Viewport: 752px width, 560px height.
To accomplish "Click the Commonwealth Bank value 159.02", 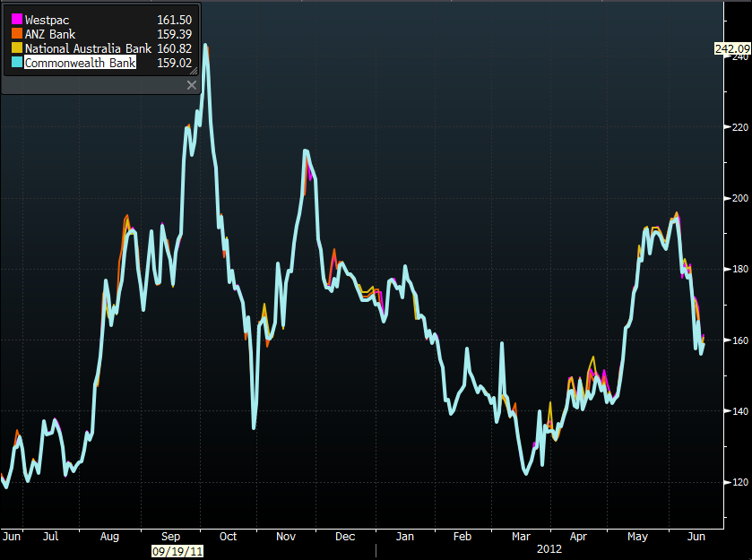I will pyautogui.click(x=175, y=63).
